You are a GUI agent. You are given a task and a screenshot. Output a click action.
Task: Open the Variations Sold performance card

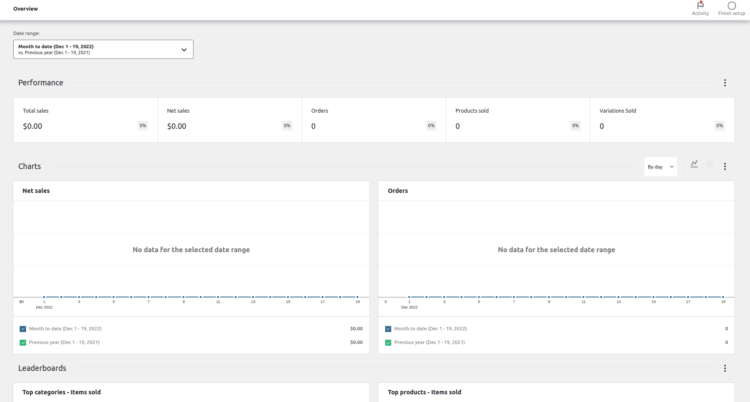pos(662,120)
